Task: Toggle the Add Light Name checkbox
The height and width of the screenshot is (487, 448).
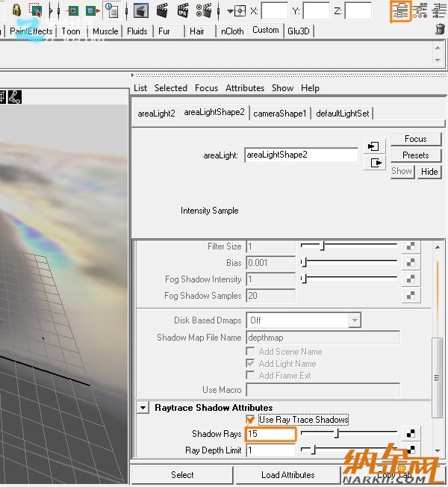Action: [251, 364]
